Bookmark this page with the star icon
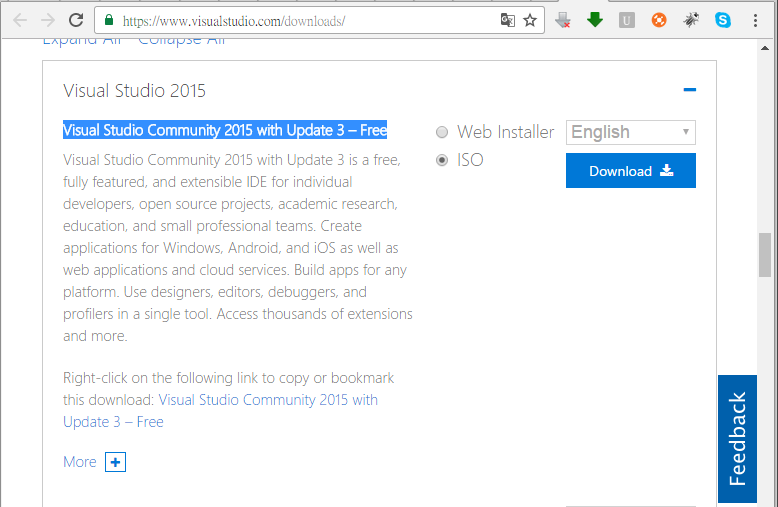Screen dimensions: 778x507 click(530, 20)
